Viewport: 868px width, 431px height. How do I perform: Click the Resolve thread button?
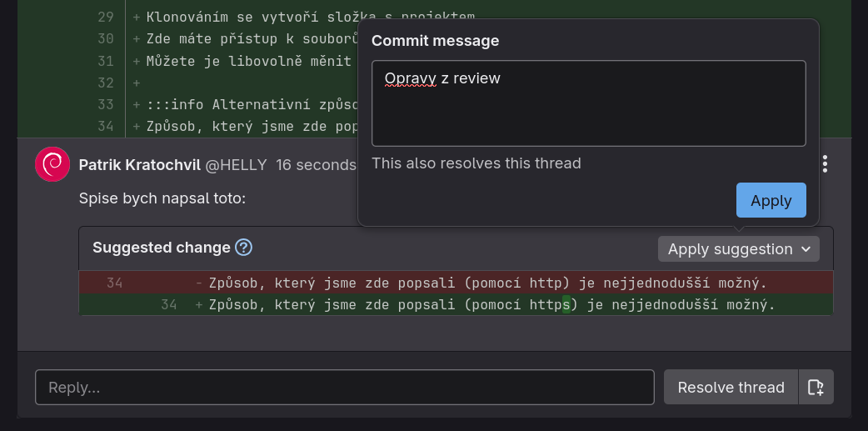click(731, 387)
